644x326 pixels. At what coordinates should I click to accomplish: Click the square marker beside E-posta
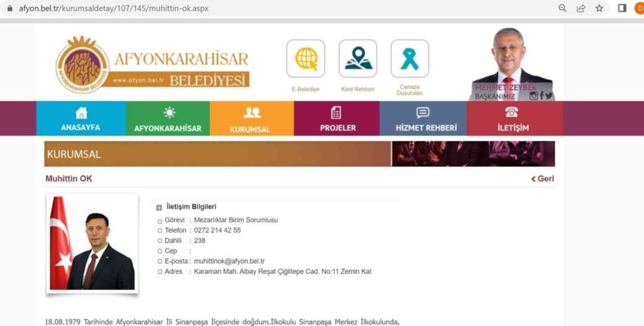[160, 261]
